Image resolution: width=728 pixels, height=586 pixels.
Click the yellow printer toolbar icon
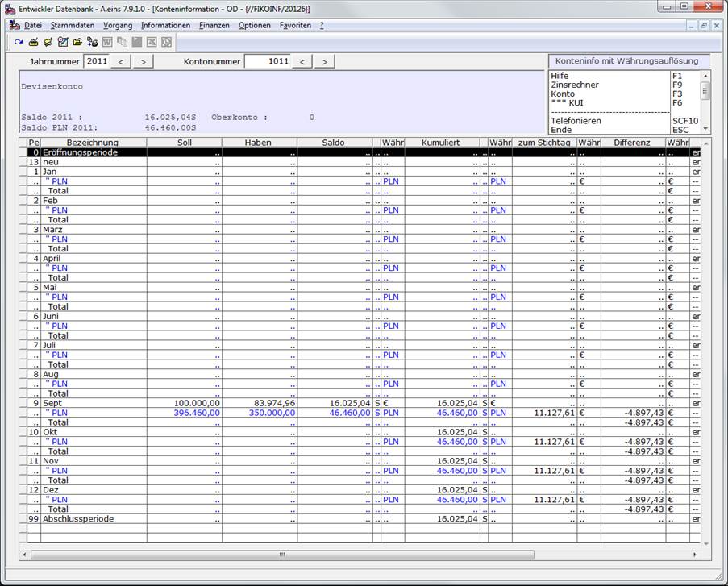(33, 42)
